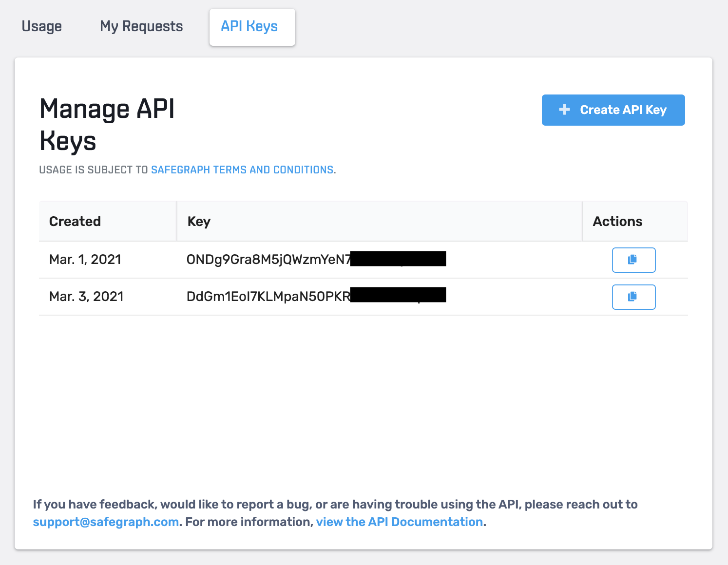Click the plus icon on Create API Key

[564, 110]
